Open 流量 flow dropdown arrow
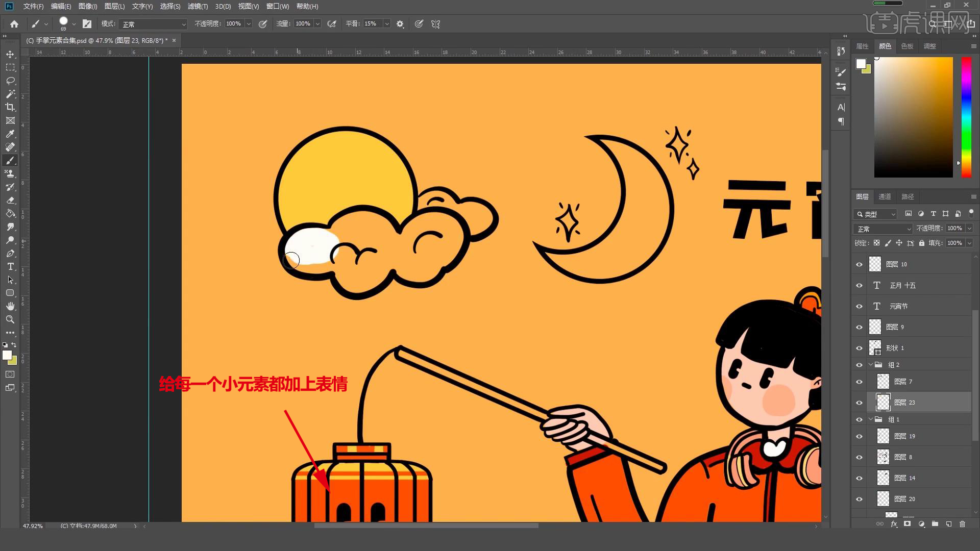This screenshot has width=980, height=551. coord(317,24)
